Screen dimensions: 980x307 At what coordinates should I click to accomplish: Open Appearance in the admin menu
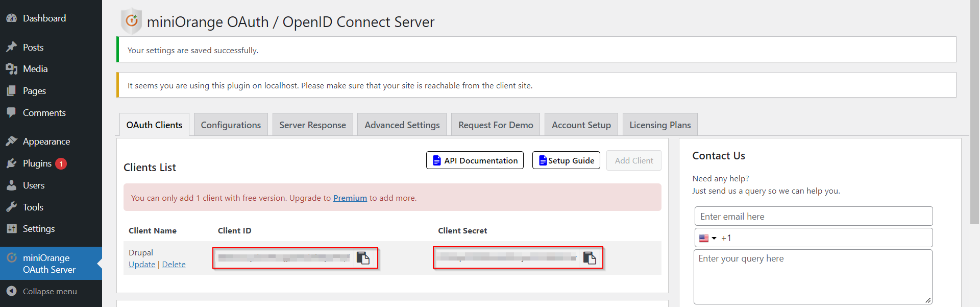coord(46,141)
